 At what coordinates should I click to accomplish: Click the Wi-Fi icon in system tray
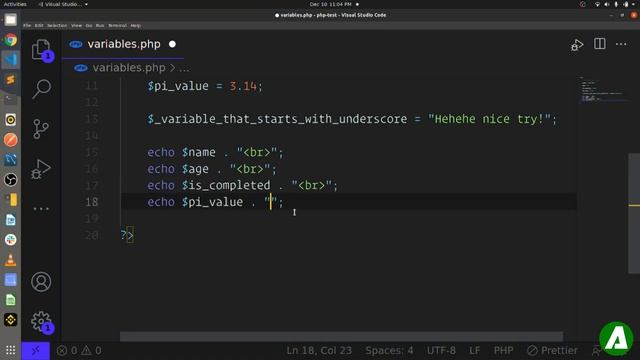tap(597, 4)
